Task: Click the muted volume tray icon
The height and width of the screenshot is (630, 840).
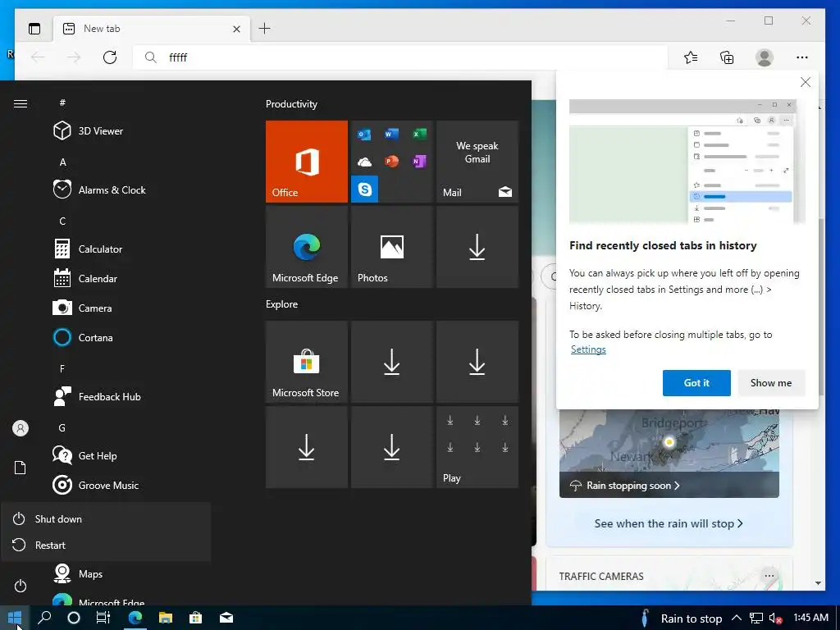Action: pyautogui.click(x=776, y=619)
